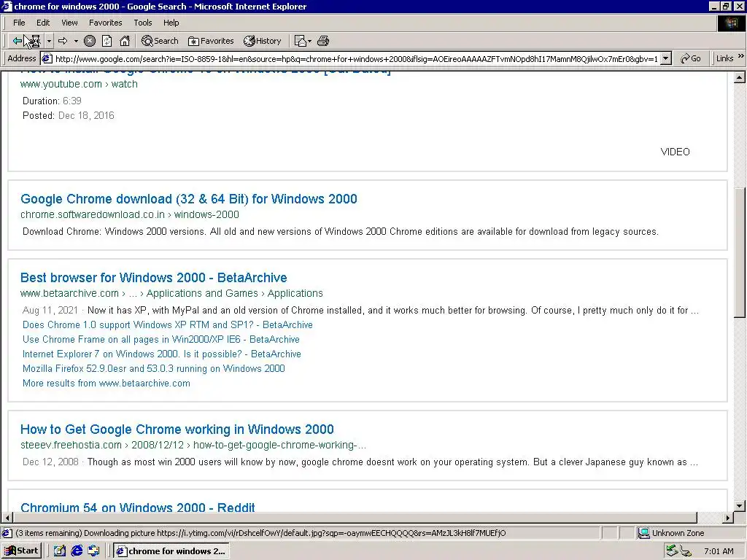The width and height of the screenshot is (747, 560).
Task: Open 'Does Chrome 1.0 support Windows XP' link
Action: click(168, 324)
